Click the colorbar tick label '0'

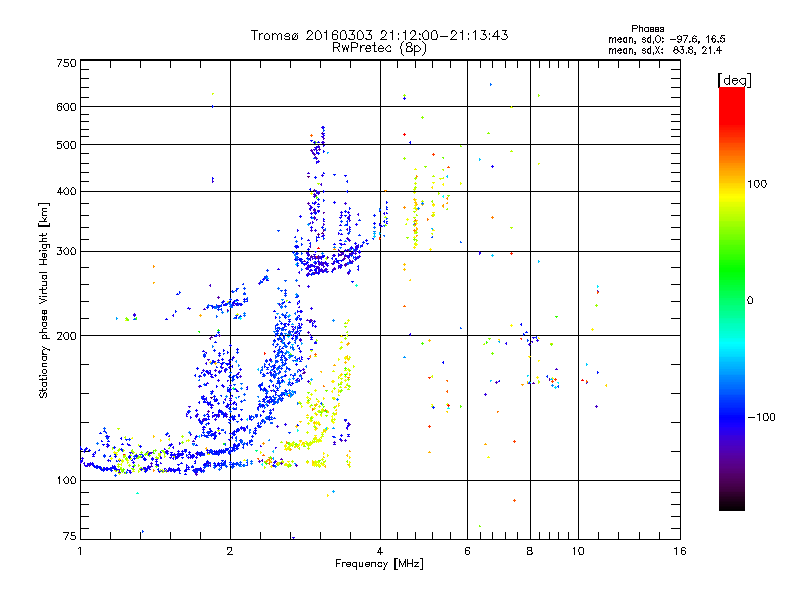pyautogui.click(x=750, y=301)
